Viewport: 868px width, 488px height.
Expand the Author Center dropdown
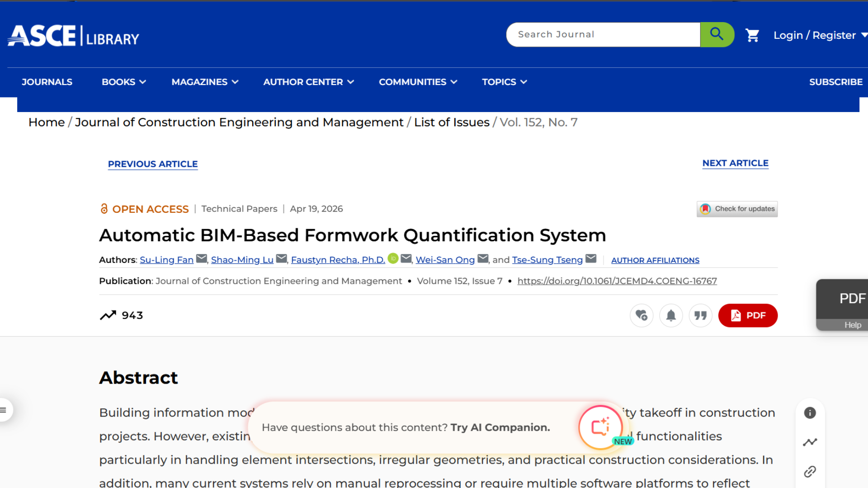tap(308, 82)
